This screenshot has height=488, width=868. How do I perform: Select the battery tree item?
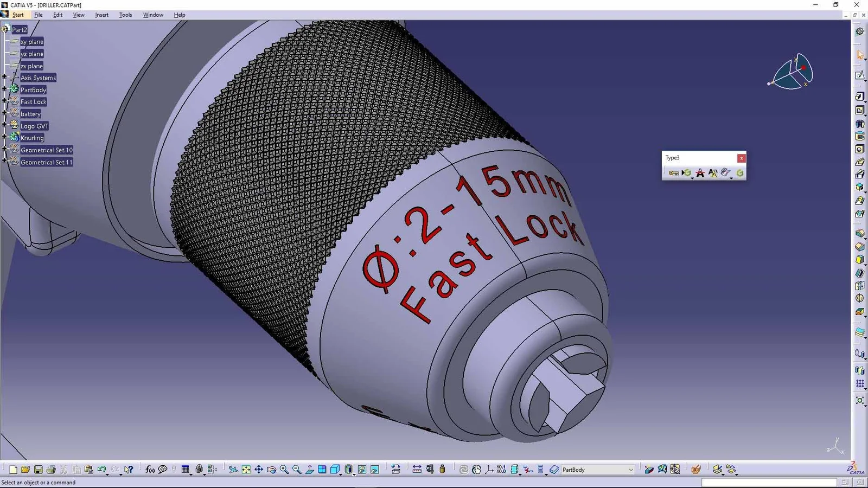pyautogui.click(x=30, y=114)
